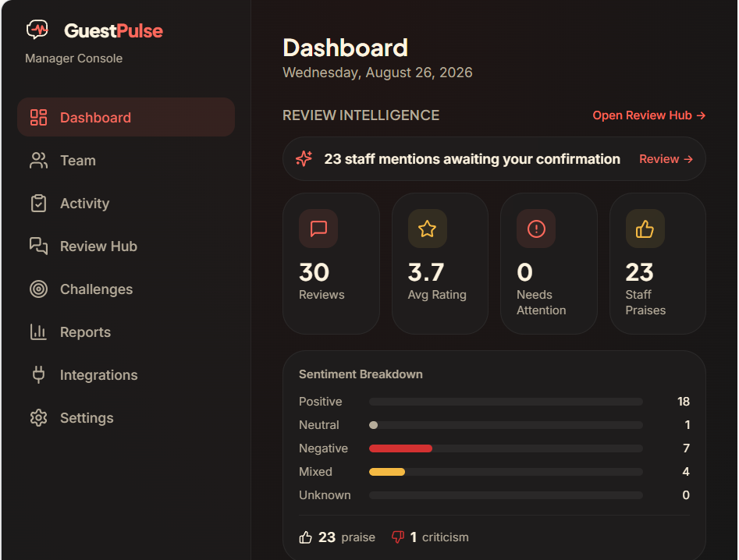The width and height of the screenshot is (739, 560).
Task: Click the sparkle icon in mentions banner
Action: point(304,159)
